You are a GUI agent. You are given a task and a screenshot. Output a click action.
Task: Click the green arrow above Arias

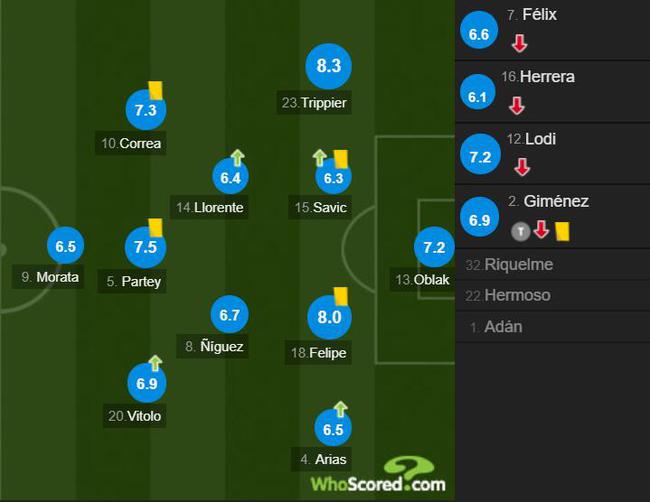click(x=340, y=409)
